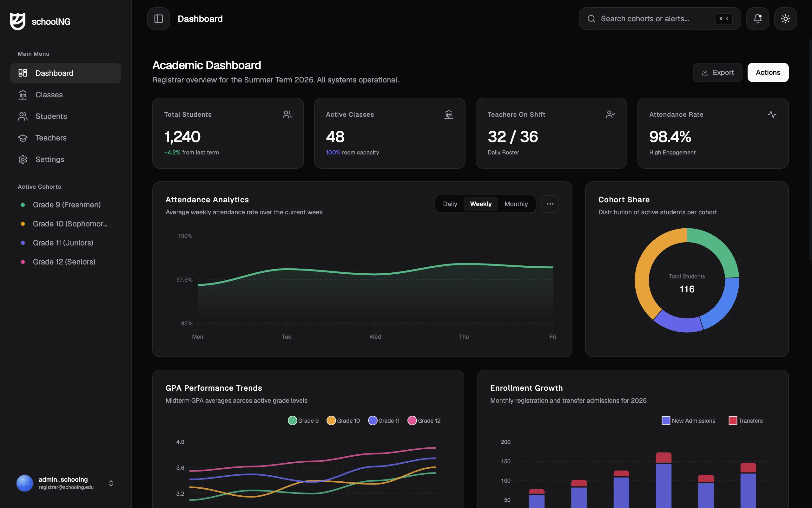Screen dimensions: 812x508
Task: Click the schoolING shield logo icon
Action: [x=17, y=21]
